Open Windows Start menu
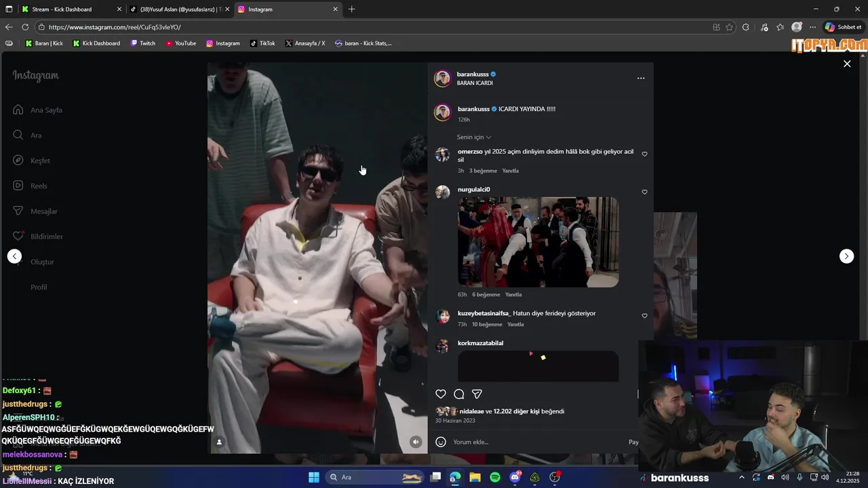This screenshot has height=488, width=868. 314,477
